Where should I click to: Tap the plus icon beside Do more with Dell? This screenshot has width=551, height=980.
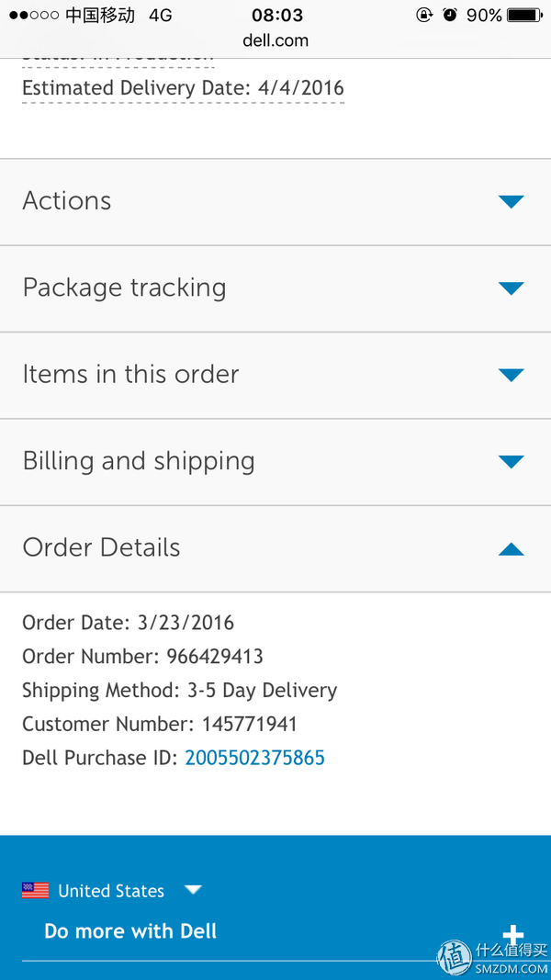(513, 934)
